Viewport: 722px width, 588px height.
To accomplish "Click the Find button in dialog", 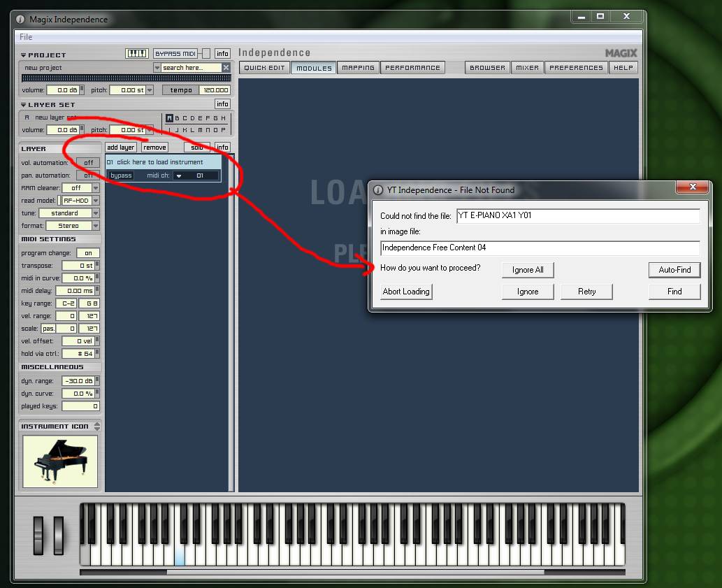I will click(x=674, y=292).
